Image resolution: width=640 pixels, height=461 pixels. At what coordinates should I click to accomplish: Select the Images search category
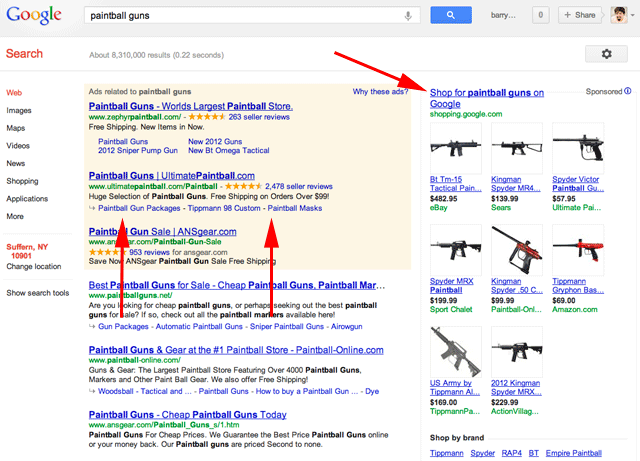point(19,110)
